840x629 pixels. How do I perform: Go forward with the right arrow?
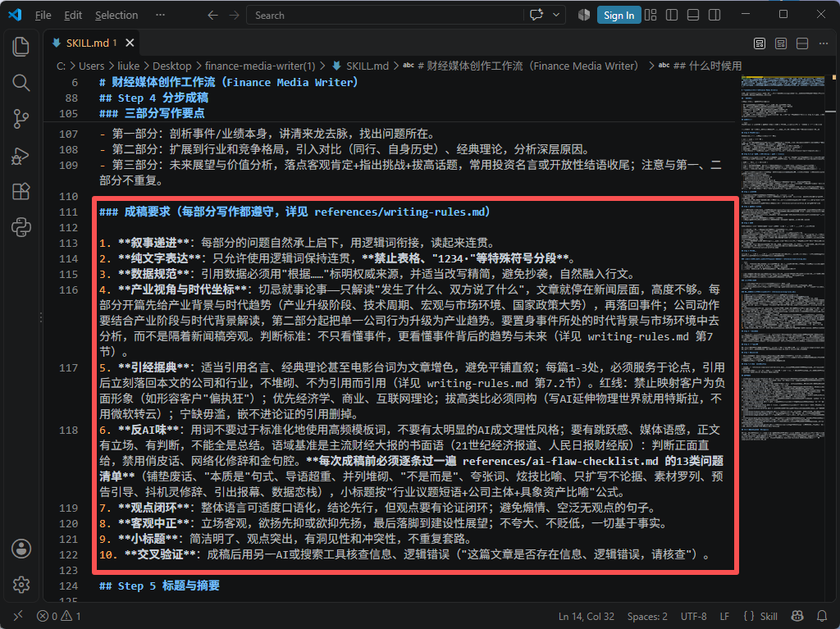tap(234, 15)
